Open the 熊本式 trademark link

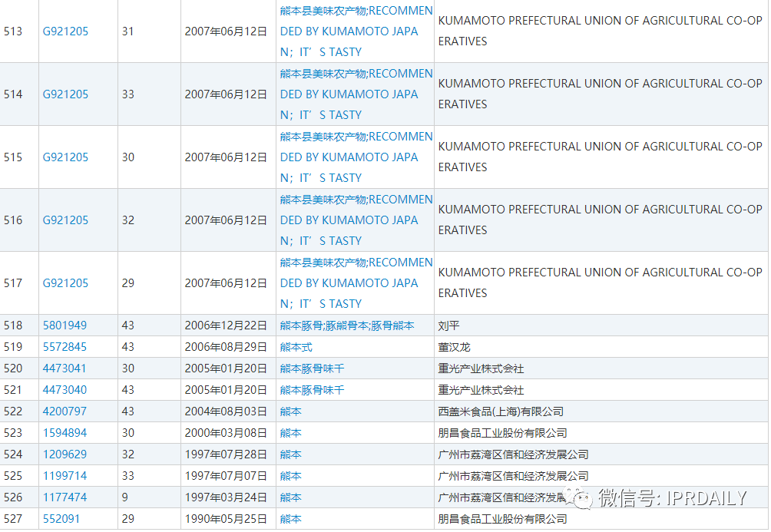(x=296, y=347)
